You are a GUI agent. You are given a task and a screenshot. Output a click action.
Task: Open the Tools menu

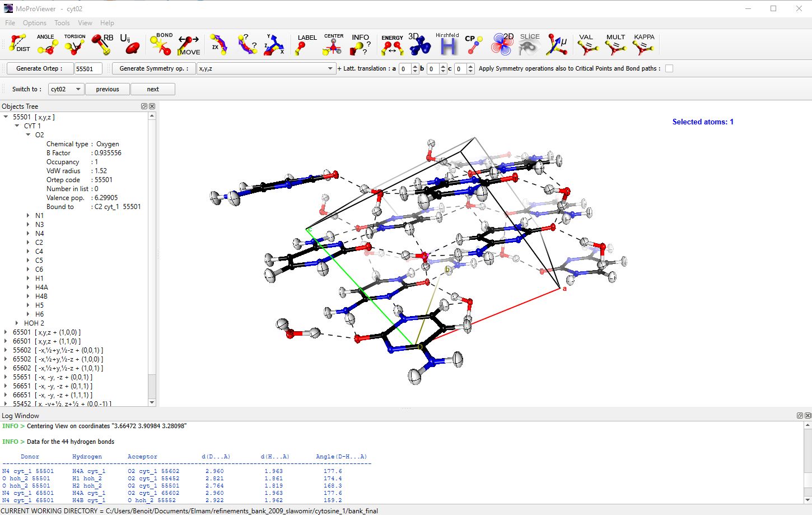coord(62,23)
